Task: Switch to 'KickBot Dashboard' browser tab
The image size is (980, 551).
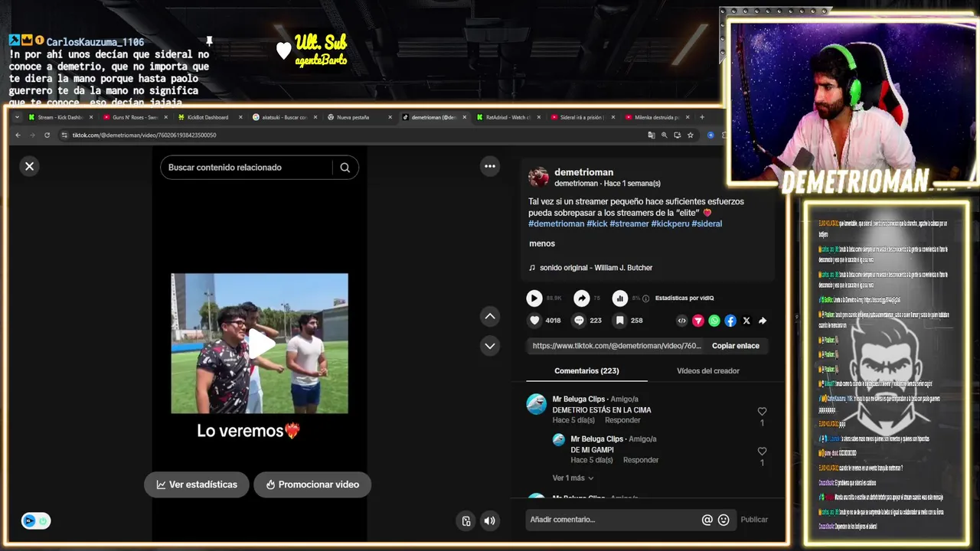Action: 208,117
